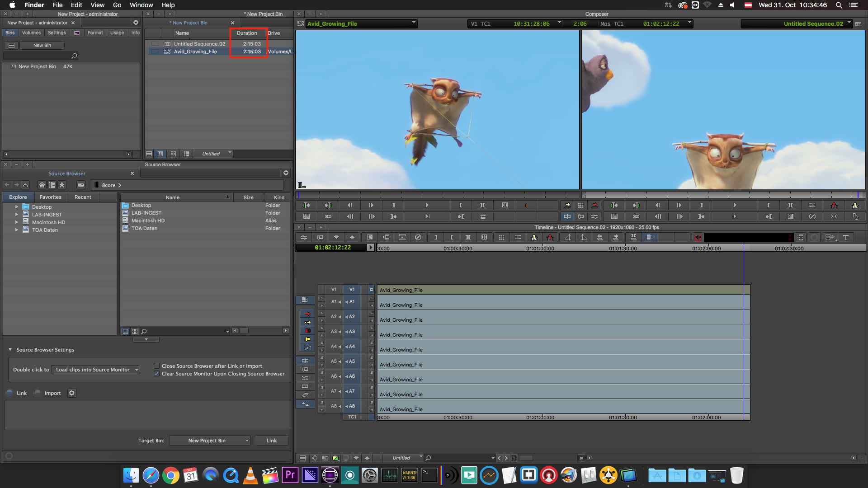This screenshot has width=868, height=488.
Task: Toggle record track V1 selector
Action: click(x=351, y=289)
